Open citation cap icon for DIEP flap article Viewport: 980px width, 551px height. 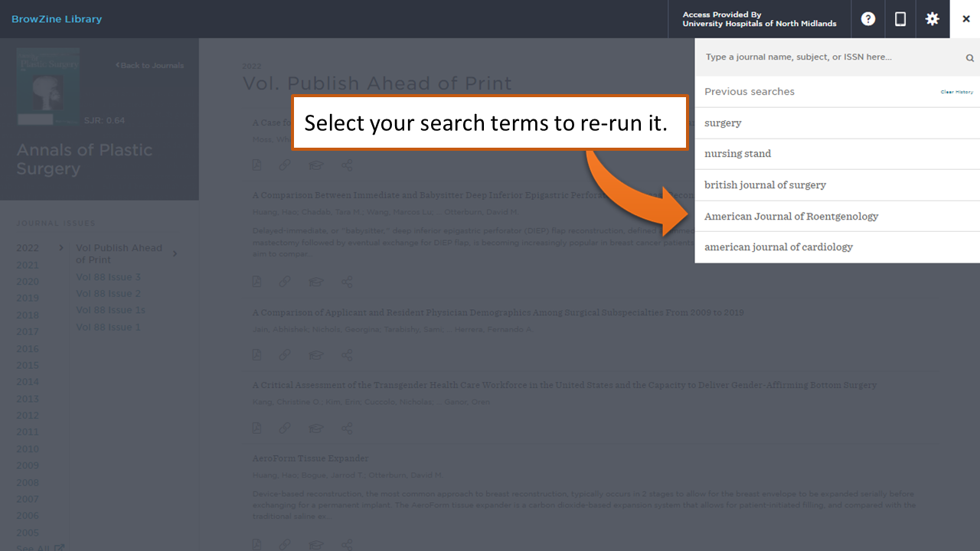tap(315, 282)
